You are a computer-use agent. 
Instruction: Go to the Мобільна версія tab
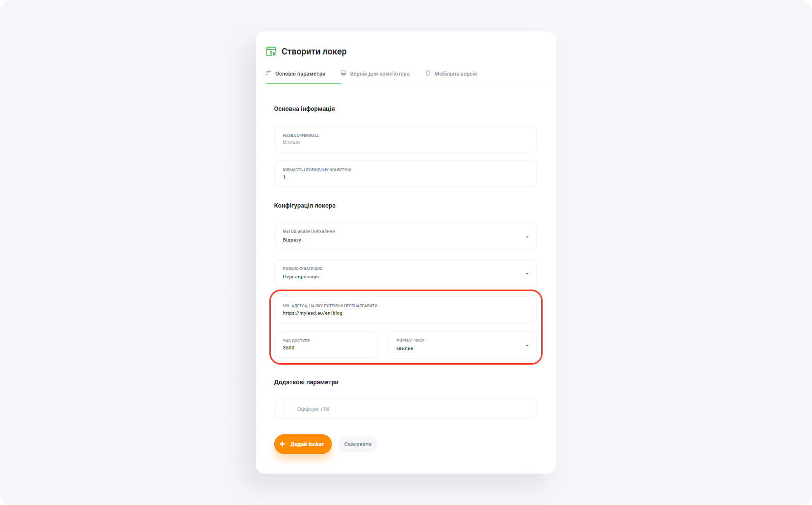[455, 74]
